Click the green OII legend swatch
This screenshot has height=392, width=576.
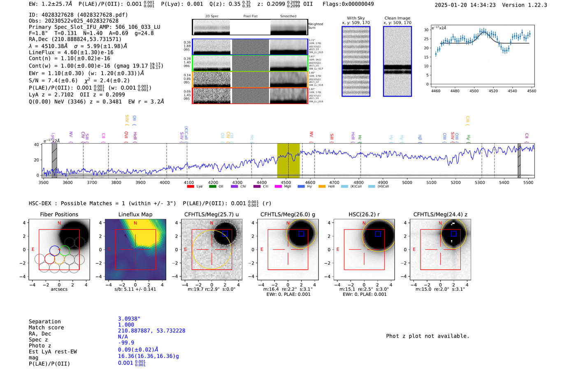coord(212,186)
